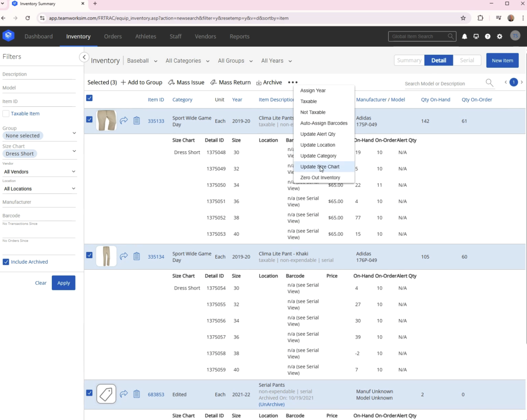Expand the All Years dropdown
Image resolution: width=527 pixels, height=420 pixels.
pos(277,61)
